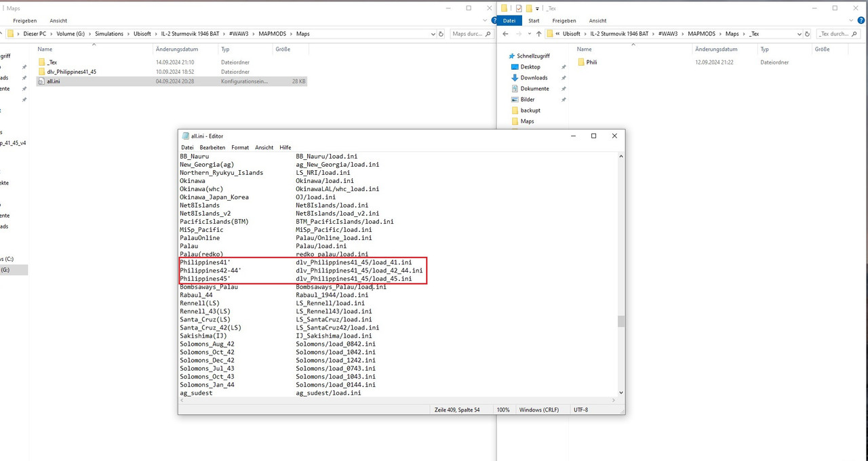
Task: Click Ubisoft breadcrumb in _Tex window
Action: click(x=573, y=33)
